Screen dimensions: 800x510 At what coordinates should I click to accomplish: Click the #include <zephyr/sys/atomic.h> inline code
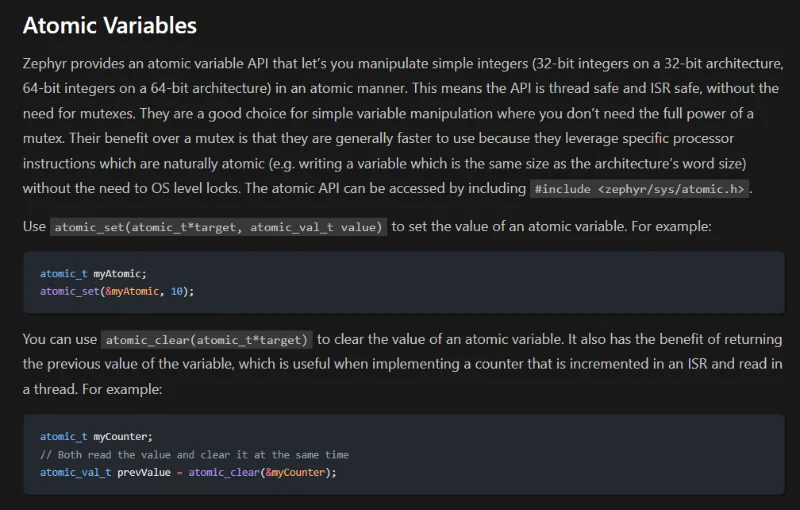(640, 189)
